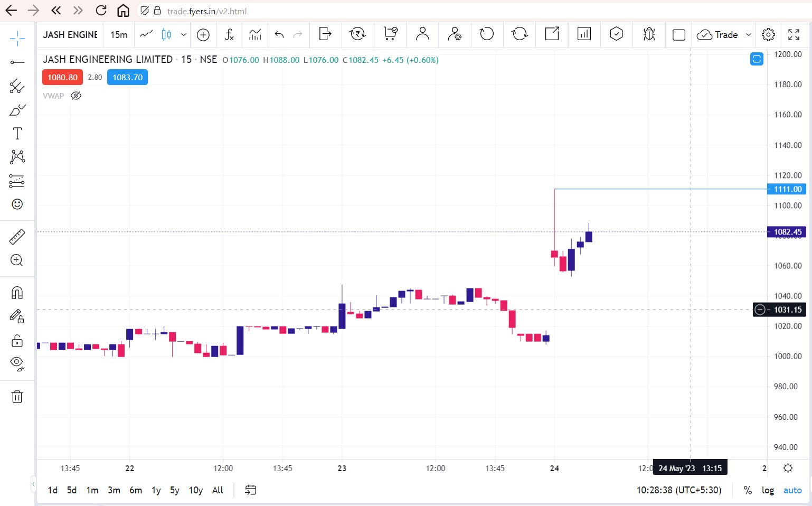Image resolution: width=812 pixels, height=506 pixels.
Task: Click the JASH ENGINE symbol search box
Action: 70,35
